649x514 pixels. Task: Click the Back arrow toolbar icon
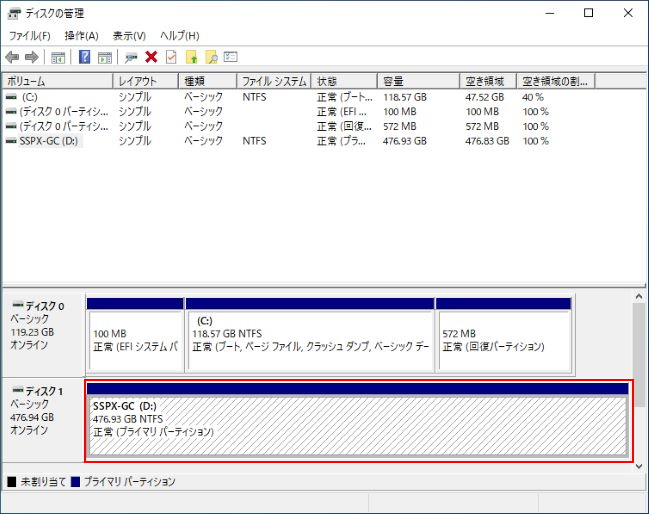click(12, 57)
